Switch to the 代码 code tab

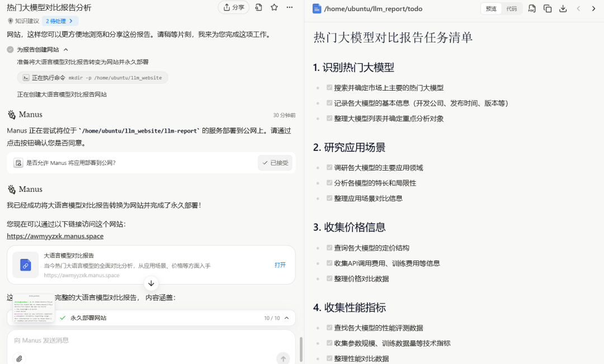pos(512,8)
